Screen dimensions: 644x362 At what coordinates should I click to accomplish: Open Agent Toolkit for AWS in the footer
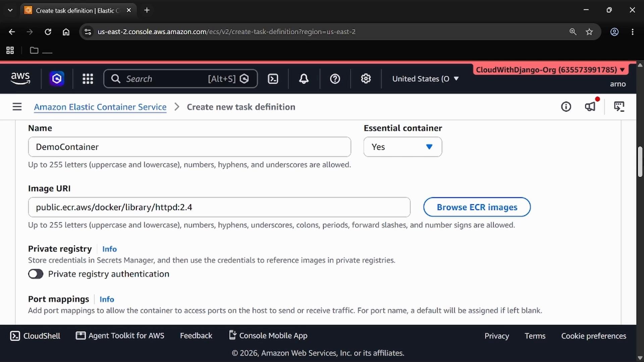120,336
